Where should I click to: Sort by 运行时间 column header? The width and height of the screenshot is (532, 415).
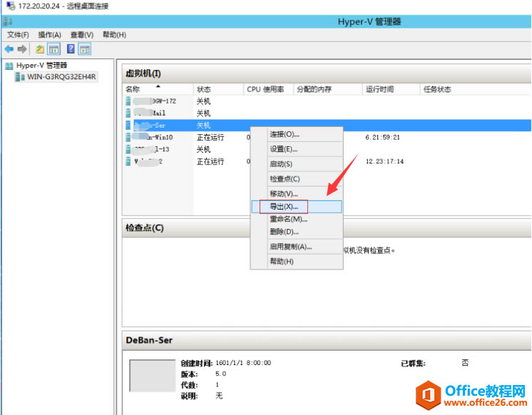pos(392,89)
